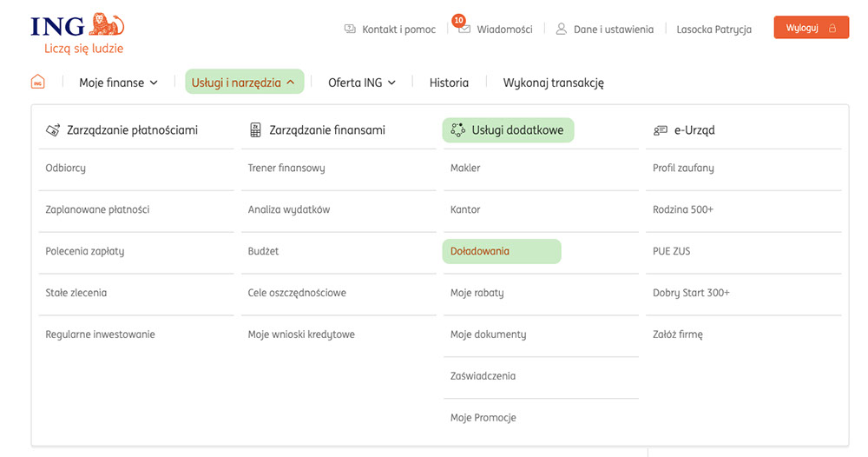Open the Doładowania link
This screenshot has width=868, height=457.
click(x=480, y=251)
